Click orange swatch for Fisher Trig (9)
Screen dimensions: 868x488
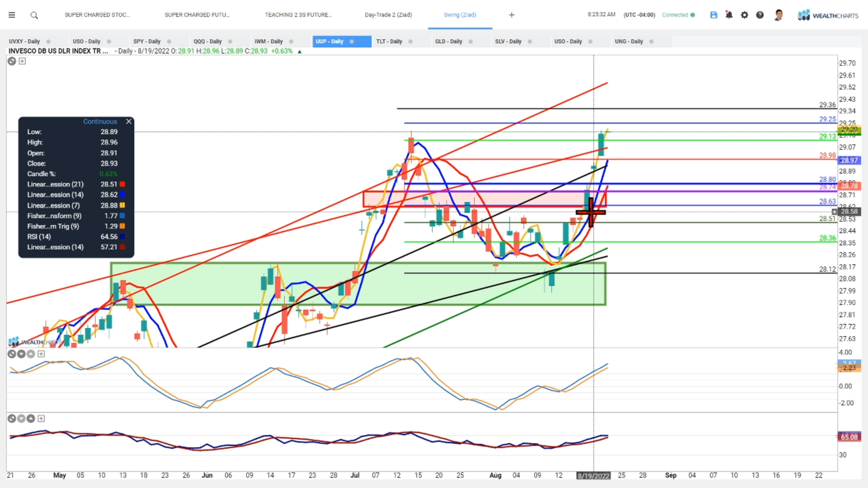coord(122,226)
